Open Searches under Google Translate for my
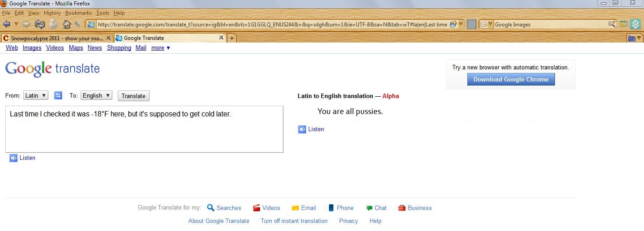This screenshot has height=231, width=644. [x=224, y=208]
